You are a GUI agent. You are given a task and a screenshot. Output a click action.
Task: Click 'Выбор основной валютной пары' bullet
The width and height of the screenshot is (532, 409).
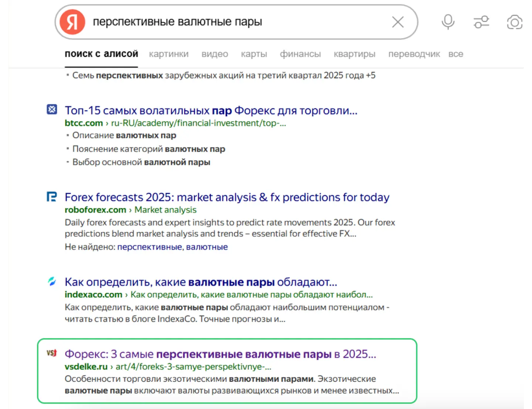[x=141, y=162]
